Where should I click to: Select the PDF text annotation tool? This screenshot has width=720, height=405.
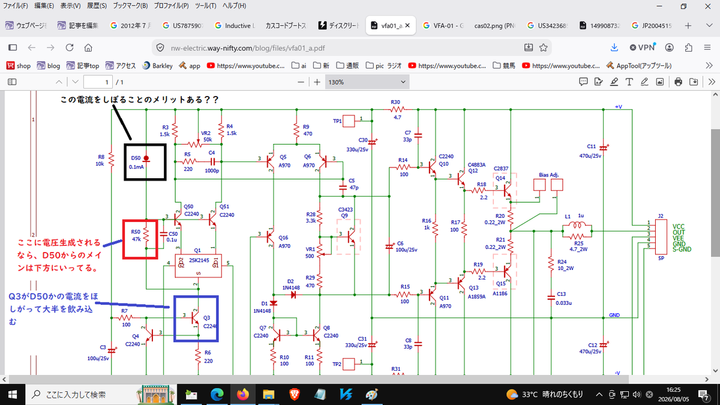pos(629,82)
